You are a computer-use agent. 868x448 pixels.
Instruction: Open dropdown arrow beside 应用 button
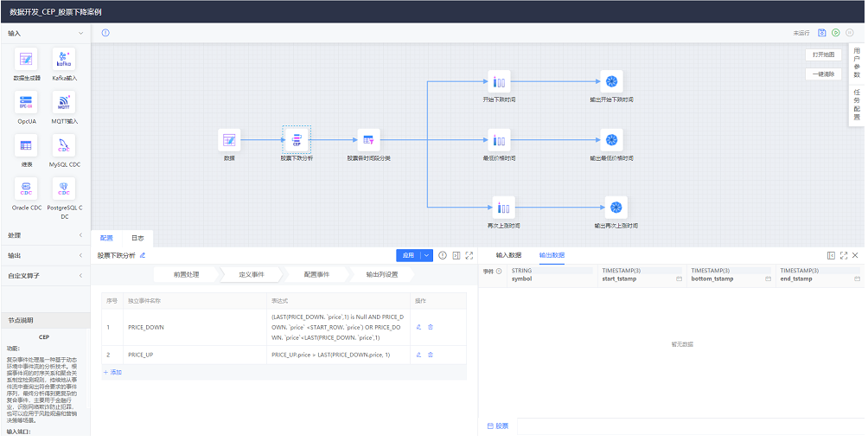pyautogui.click(x=427, y=256)
